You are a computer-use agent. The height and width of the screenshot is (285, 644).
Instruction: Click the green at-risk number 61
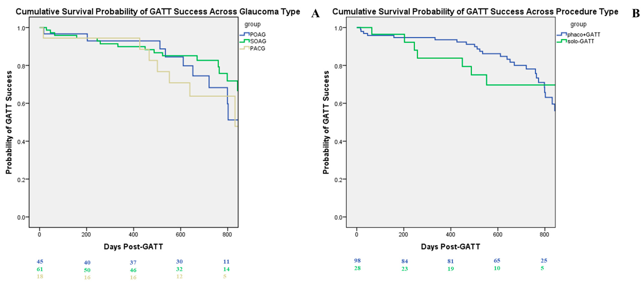coord(40,269)
